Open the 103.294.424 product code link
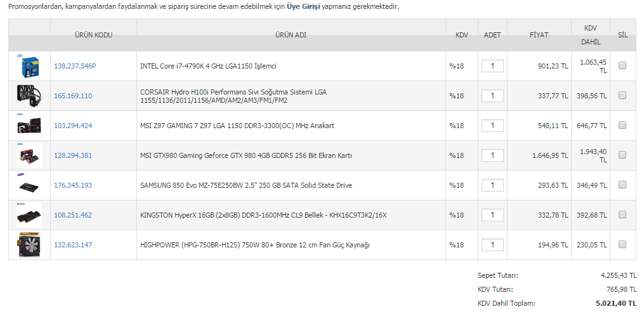This screenshot has height=314, width=644. (x=73, y=126)
